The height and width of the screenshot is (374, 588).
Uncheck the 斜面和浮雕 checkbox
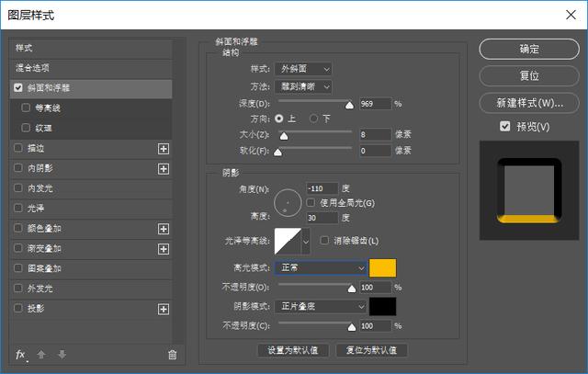pos(18,88)
